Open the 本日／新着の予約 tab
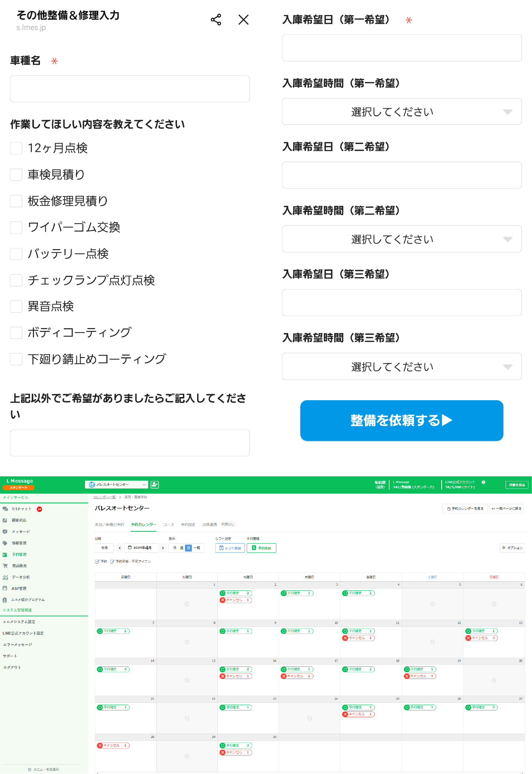Image resolution: width=532 pixels, height=774 pixels. (x=109, y=525)
